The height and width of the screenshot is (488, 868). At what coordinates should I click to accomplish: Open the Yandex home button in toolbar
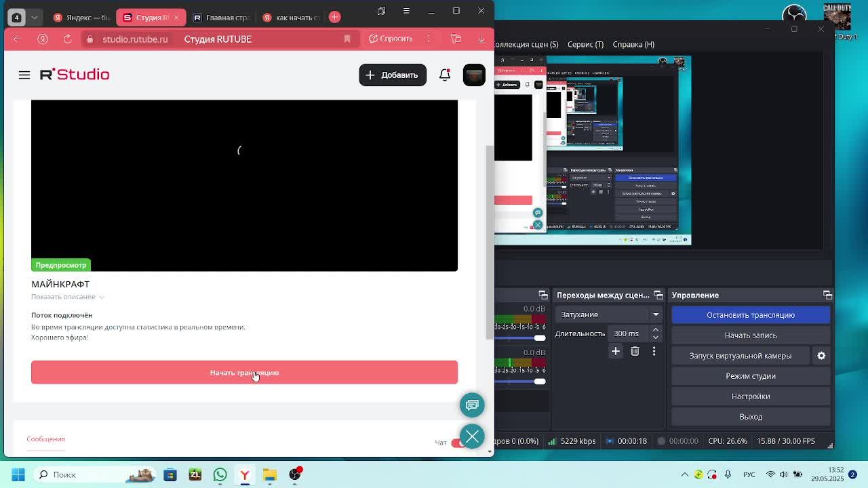click(x=43, y=39)
